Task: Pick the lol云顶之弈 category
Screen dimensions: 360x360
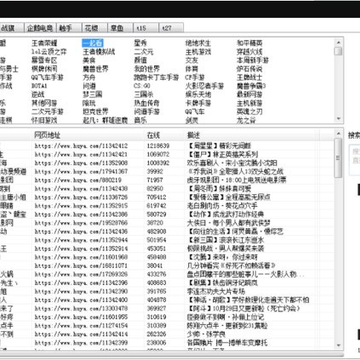Action: (x=49, y=52)
